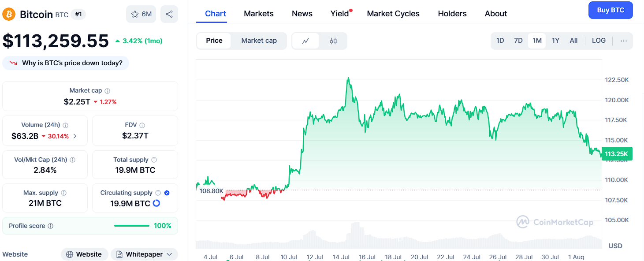Click the 113.25K current price label
This screenshot has width=644, height=261.
(x=617, y=154)
